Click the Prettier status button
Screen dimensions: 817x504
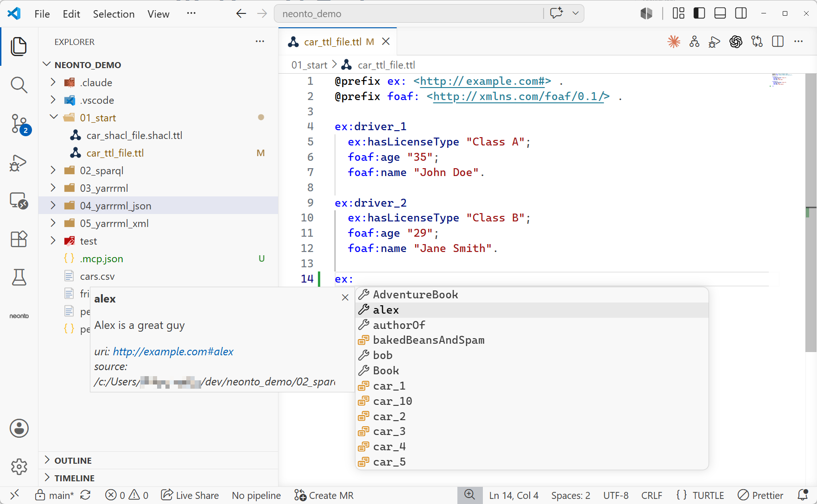click(760, 495)
